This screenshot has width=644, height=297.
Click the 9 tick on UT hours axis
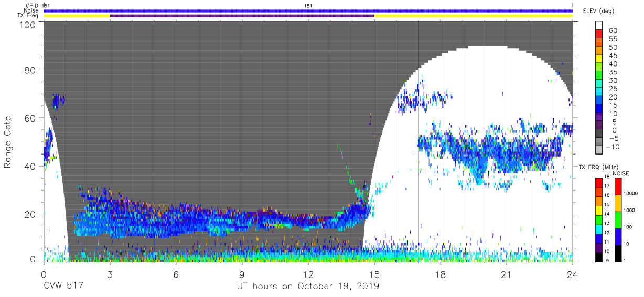point(242,274)
